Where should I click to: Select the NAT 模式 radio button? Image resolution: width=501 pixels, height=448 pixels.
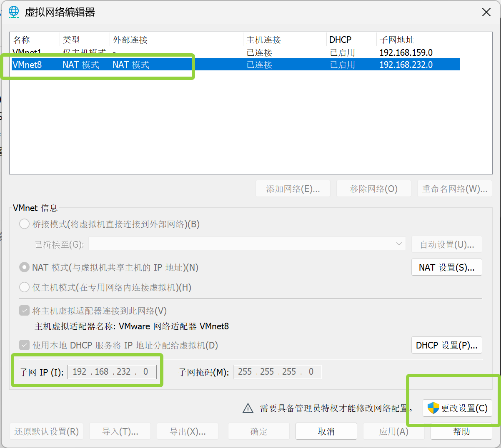(x=24, y=267)
